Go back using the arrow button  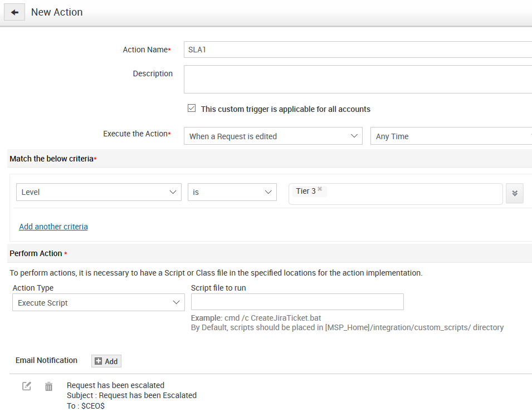coord(14,12)
